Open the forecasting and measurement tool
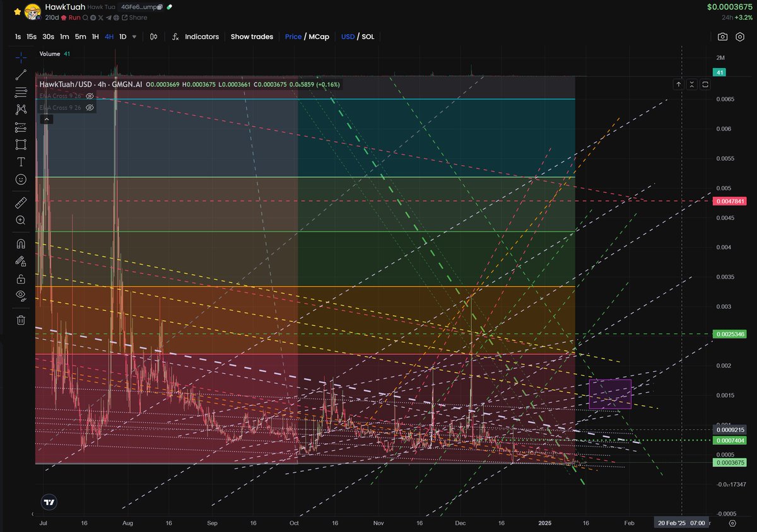This screenshot has height=532, width=757. [21, 127]
